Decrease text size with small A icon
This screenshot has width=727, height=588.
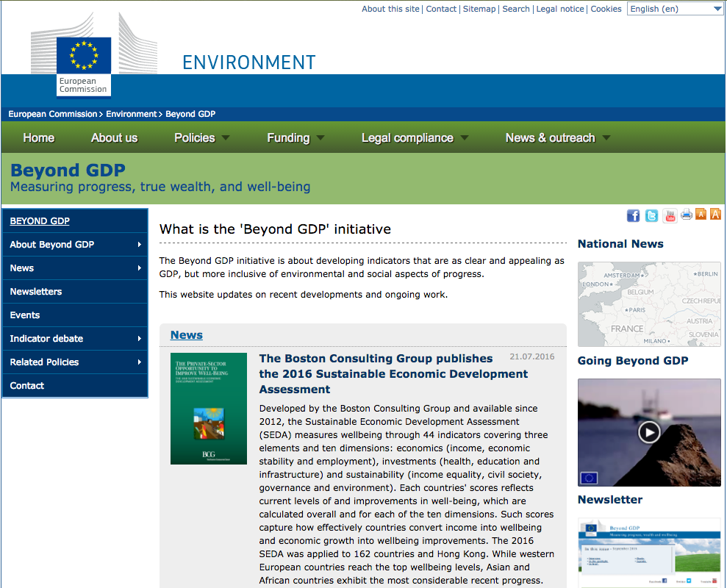[x=701, y=214]
